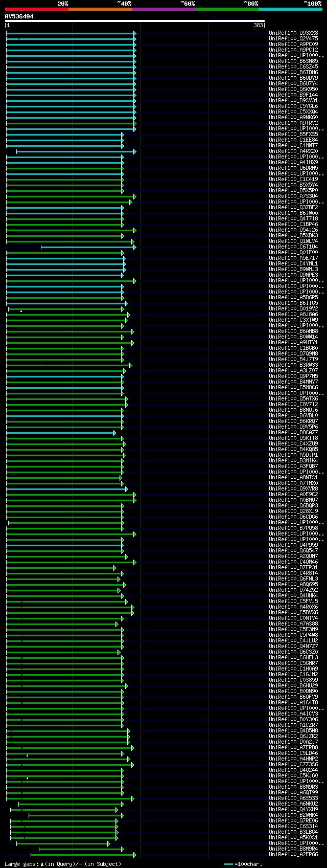Select the UniRef100_C4QM46 label
This screenshot has height=868, width=327.
(293, 562)
